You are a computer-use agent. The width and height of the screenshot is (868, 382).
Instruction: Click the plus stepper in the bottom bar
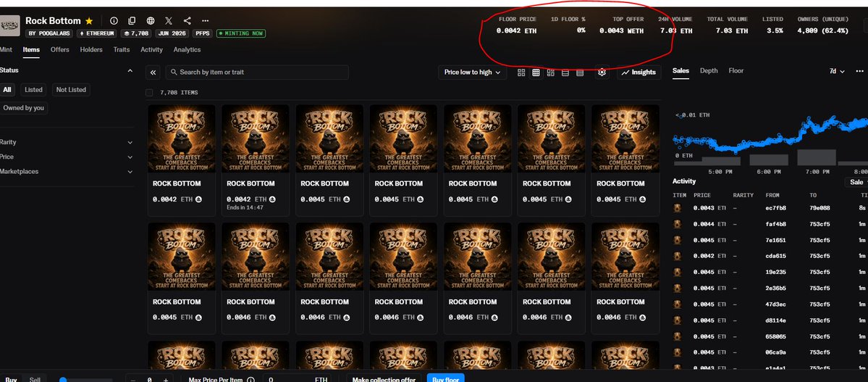pos(165,380)
